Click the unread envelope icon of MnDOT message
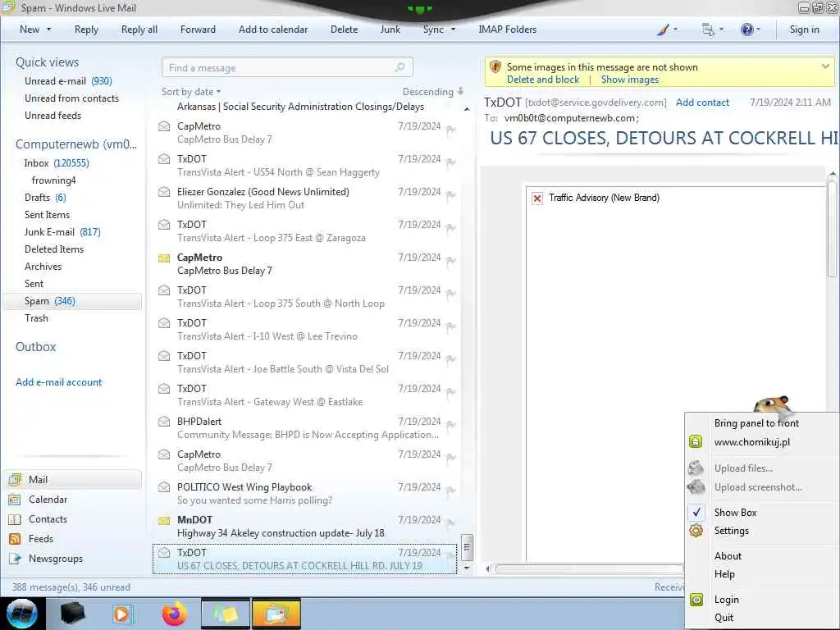Viewport: 840px width, 630px height. point(164,520)
